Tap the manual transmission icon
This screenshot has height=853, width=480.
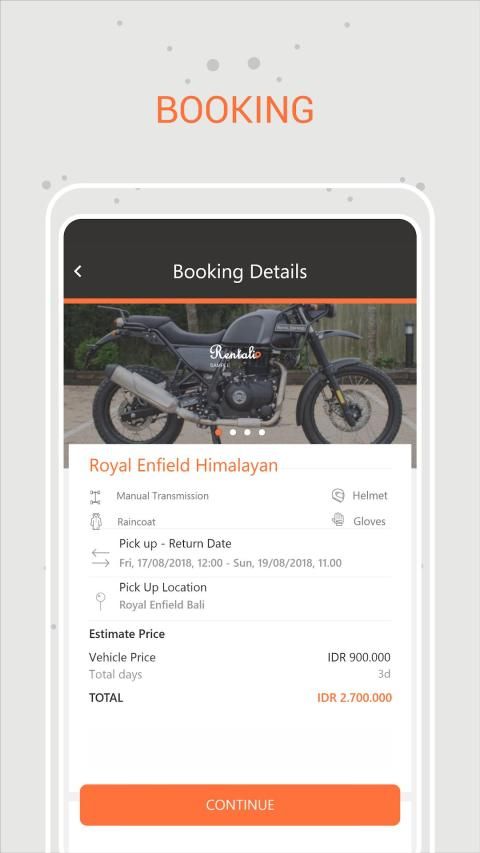[x=95, y=497]
